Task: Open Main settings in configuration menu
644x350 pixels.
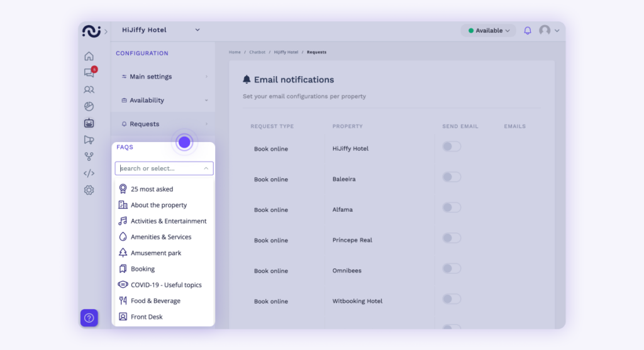Action: 163,77
